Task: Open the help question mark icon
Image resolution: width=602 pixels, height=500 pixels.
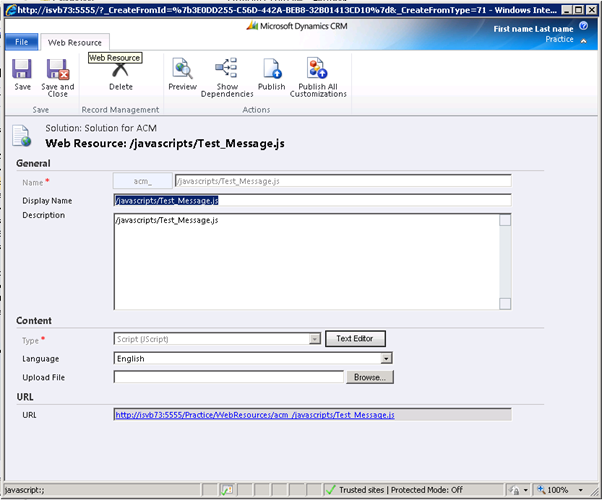Action: point(583,26)
